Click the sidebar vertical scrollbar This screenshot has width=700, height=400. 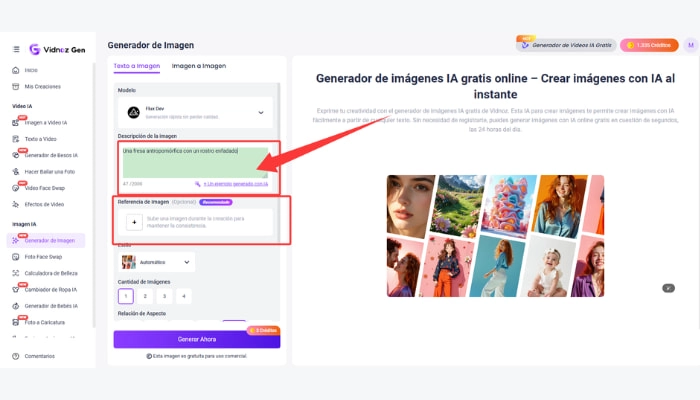(94, 194)
